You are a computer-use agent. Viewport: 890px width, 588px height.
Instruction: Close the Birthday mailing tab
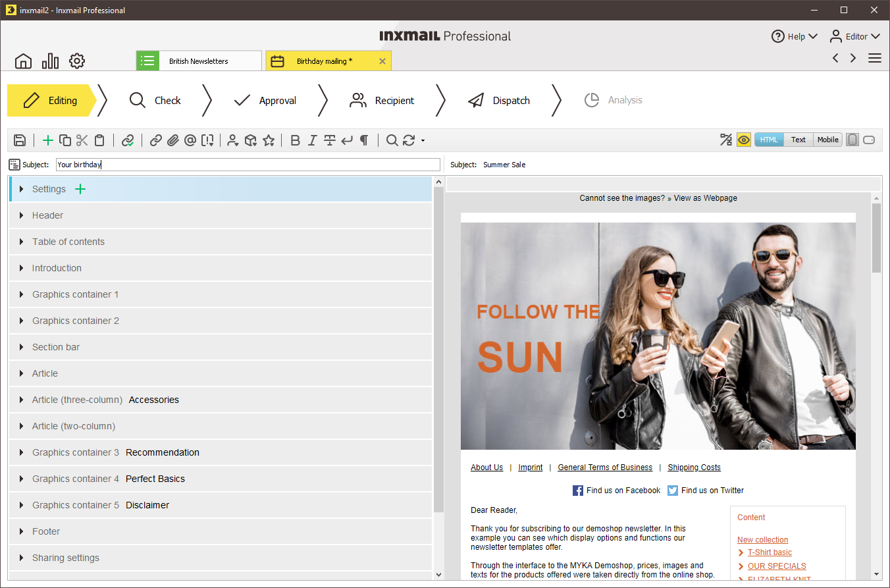[x=382, y=61]
